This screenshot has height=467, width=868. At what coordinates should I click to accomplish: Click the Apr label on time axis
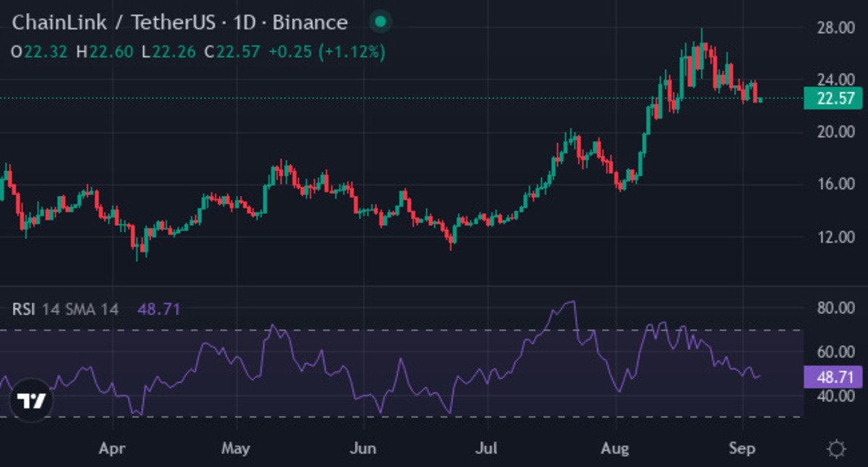[112, 449]
